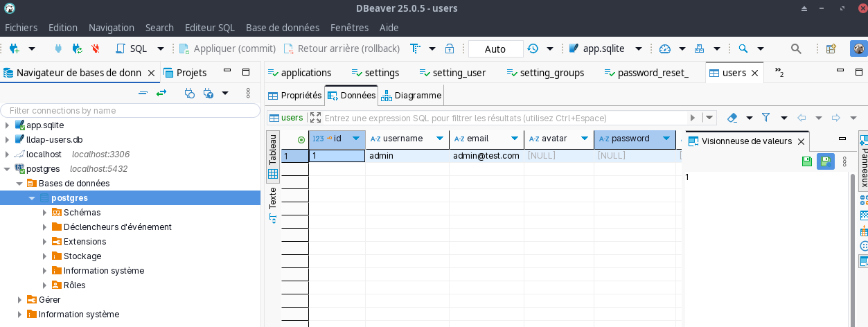This screenshot has height=327, width=868.
Task: Select the Rôles folder item
Action: tap(74, 285)
